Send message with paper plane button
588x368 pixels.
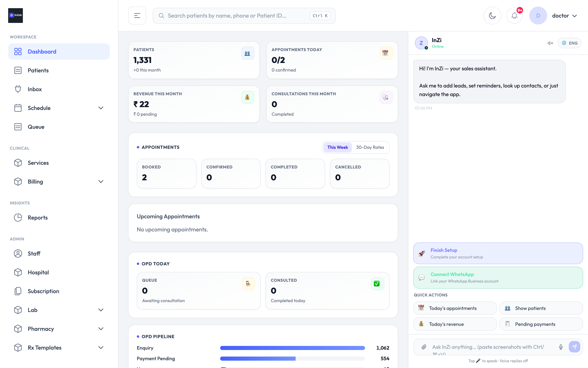[x=574, y=347]
